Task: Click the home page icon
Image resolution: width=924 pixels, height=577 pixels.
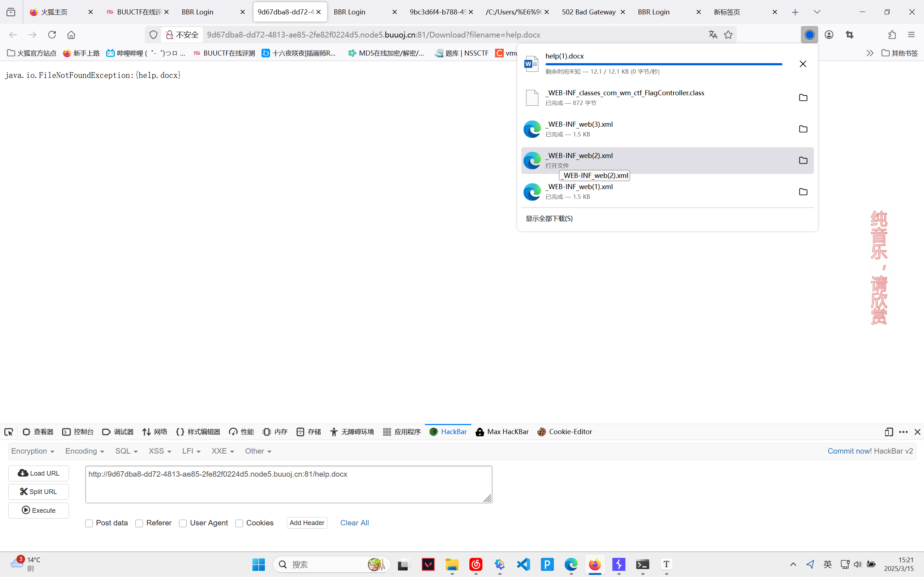Action: tap(71, 35)
